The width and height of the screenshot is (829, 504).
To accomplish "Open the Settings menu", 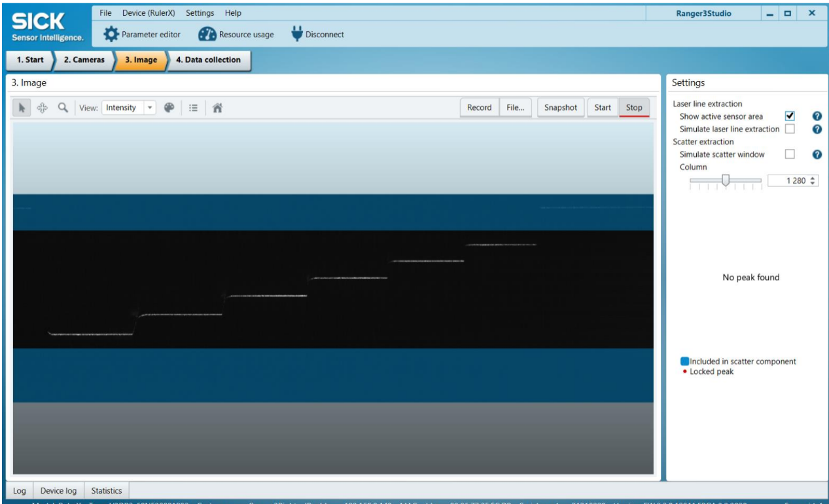I will point(200,12).
